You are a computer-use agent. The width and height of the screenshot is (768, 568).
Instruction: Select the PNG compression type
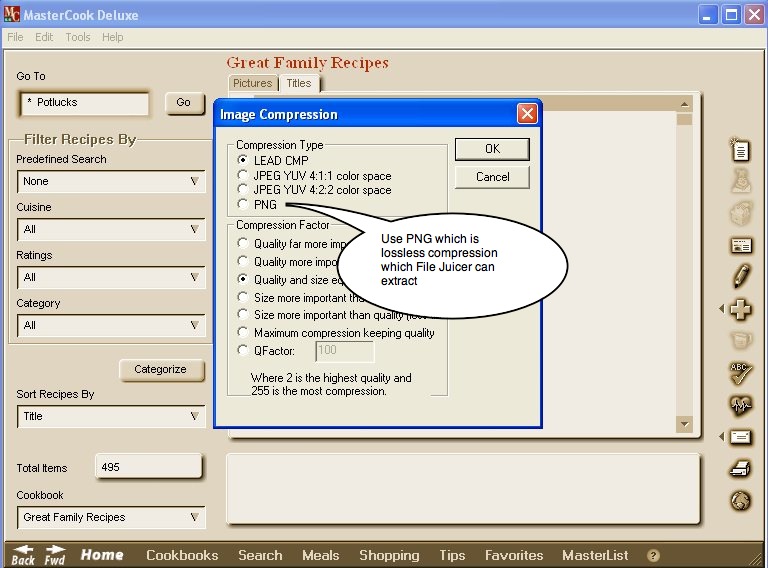242,204
